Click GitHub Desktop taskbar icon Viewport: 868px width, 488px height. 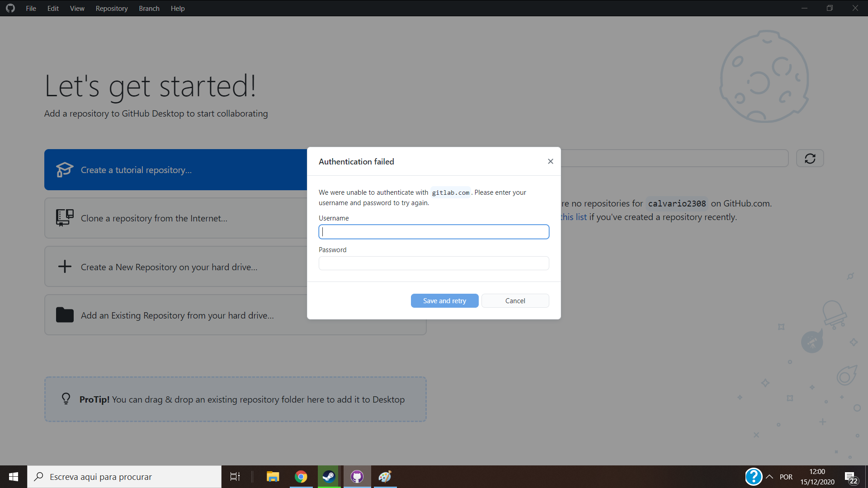(x=357, y=477)
